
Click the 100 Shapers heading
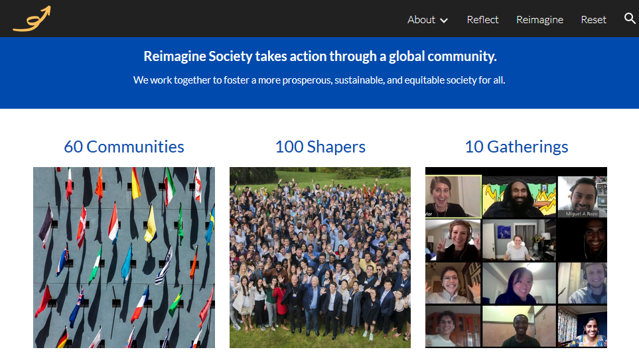320,147
